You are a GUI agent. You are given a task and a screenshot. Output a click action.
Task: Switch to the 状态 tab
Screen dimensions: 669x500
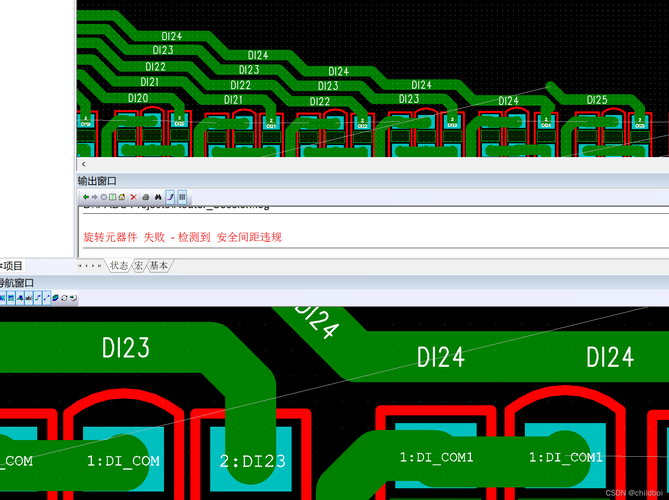click(119, 266)
